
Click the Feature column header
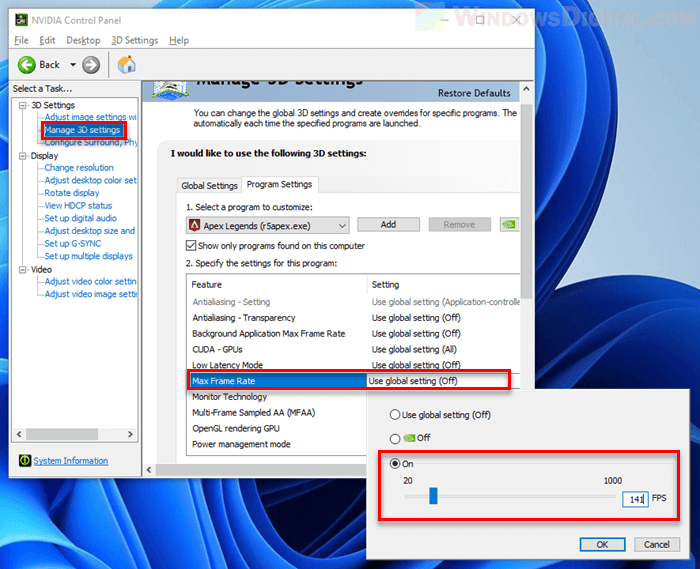click(277, 285)
